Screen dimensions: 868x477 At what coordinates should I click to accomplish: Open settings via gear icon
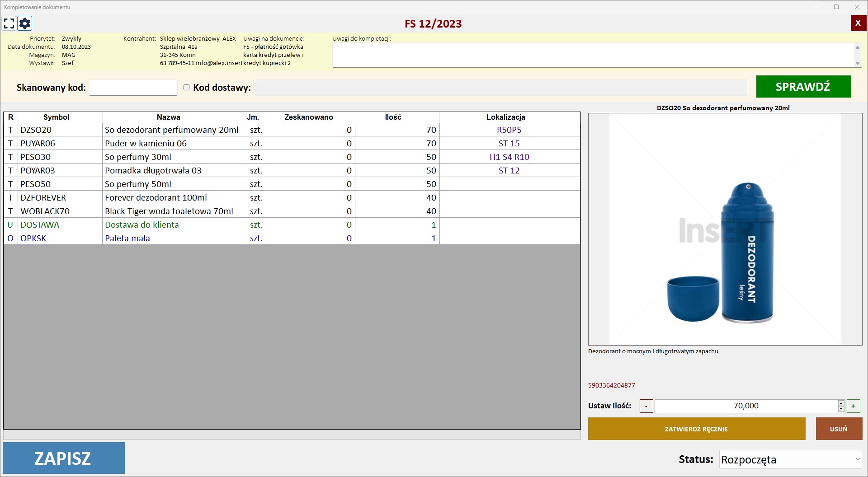(x=25, y=23)
